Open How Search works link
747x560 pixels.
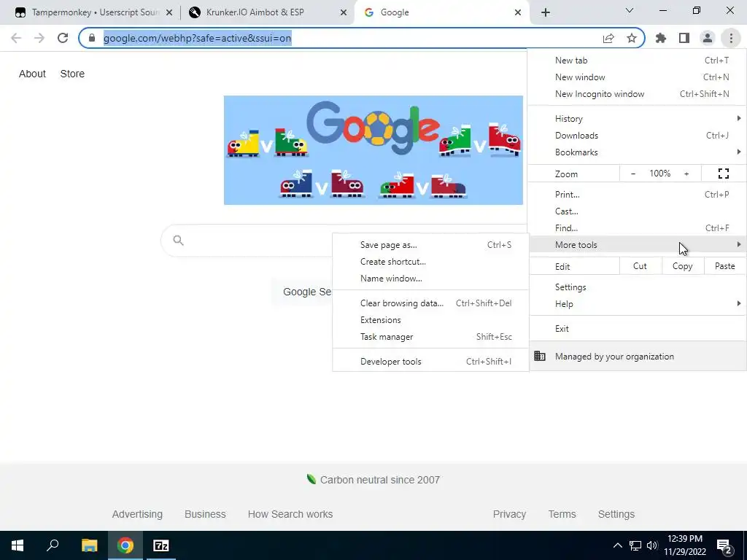coord(290,514)
